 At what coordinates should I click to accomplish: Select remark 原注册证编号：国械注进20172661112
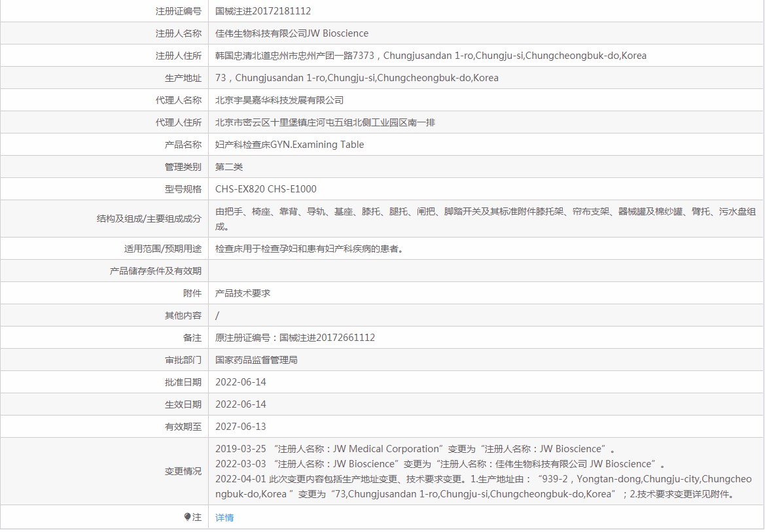click(x=295, y=337)
